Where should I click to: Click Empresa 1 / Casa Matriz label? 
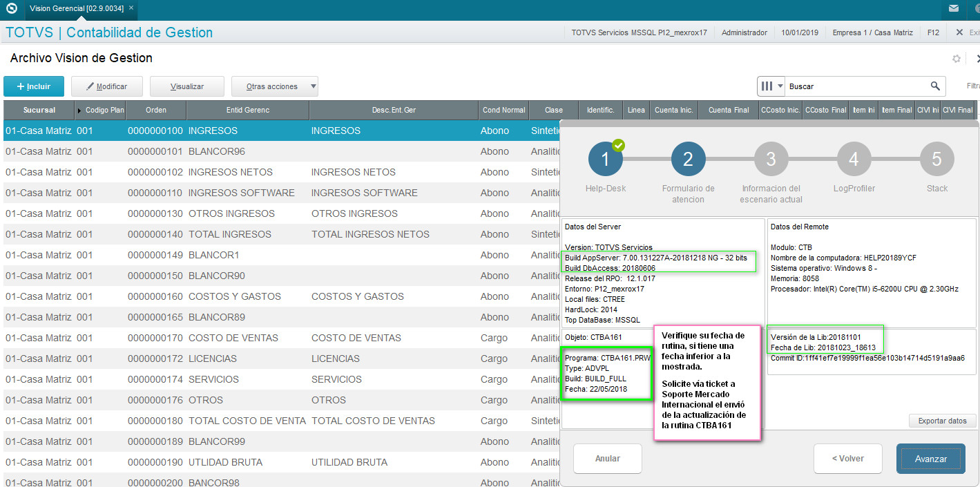click(873, 32)
